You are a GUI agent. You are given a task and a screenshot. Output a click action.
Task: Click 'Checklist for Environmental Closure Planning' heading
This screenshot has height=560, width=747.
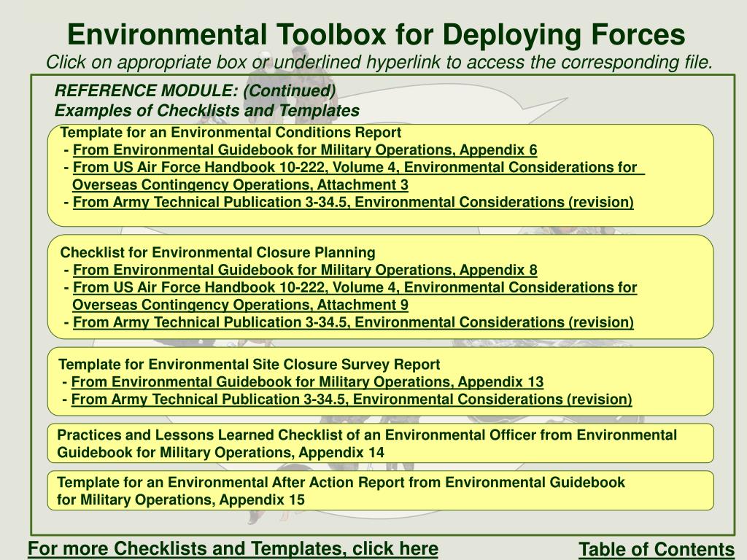[217, 252]
